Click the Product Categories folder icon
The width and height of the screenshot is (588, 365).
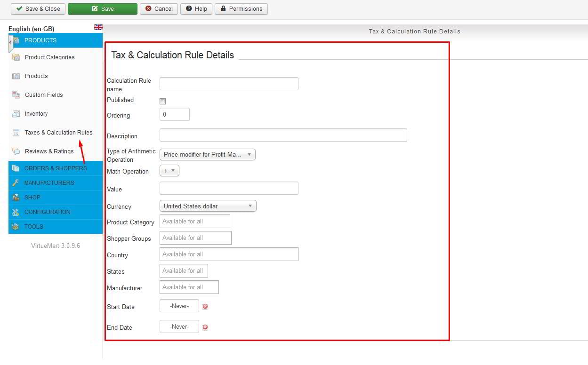(x=16, y=57)
